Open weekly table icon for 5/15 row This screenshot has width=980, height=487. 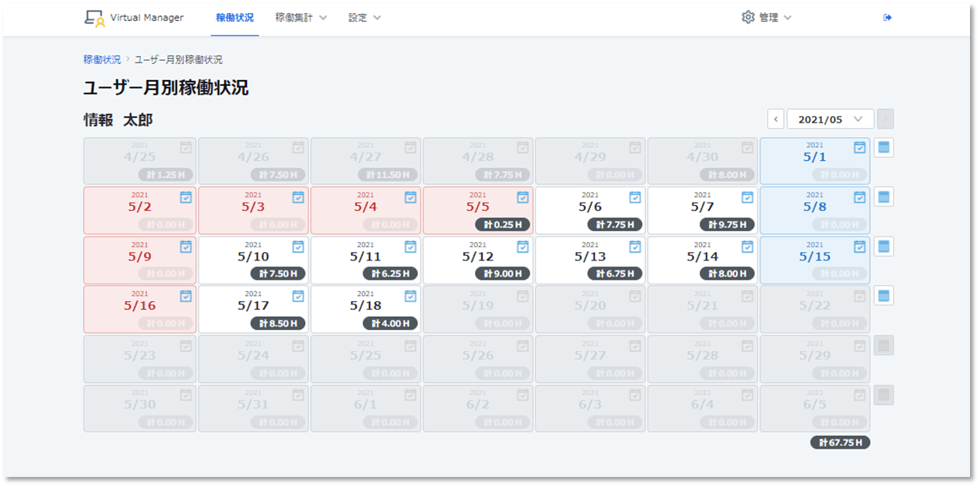884,247
